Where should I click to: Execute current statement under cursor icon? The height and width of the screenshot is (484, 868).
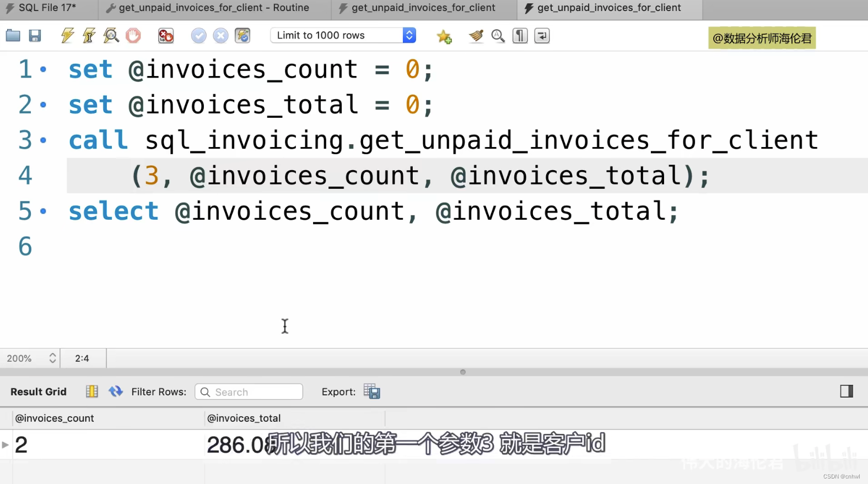point(89,36)
